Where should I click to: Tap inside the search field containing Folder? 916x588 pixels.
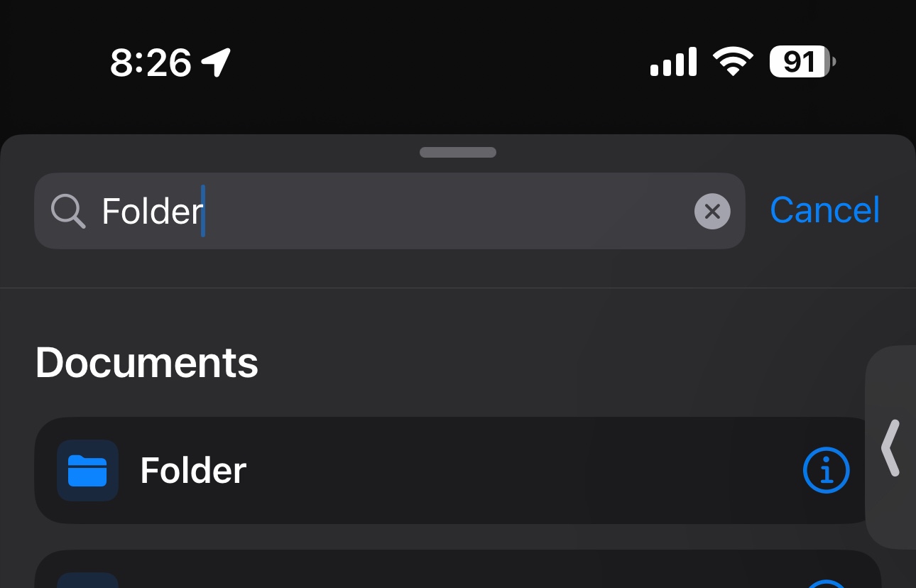click(426, 211)
